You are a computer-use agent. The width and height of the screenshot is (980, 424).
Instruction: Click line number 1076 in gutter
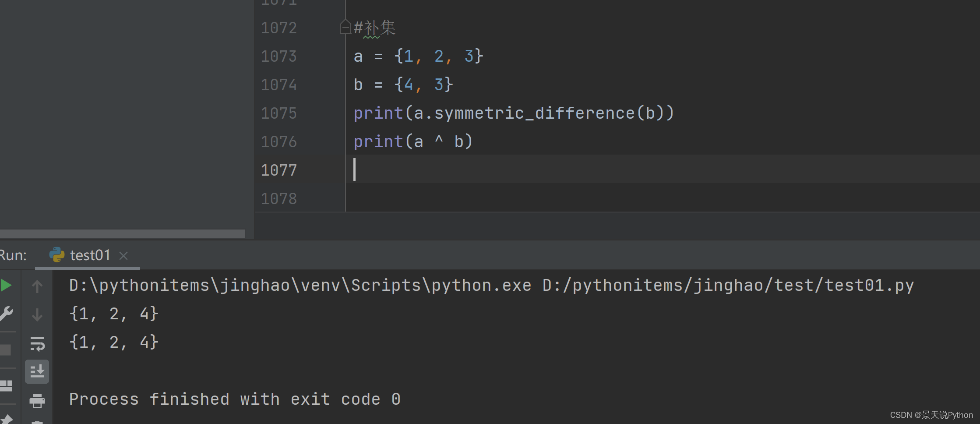tap(279, 142)
